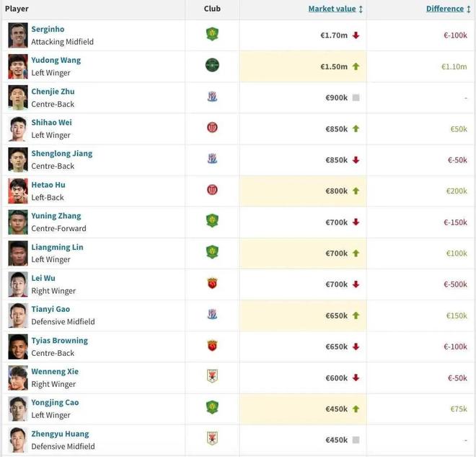Open Liangming Lin's player profile link
The image size is (476, 457).
click(57, 247)
